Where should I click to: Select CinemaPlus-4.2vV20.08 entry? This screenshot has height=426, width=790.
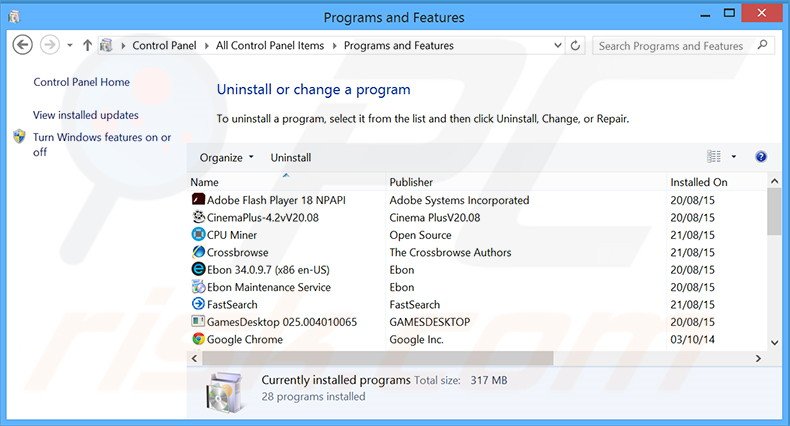pyautogui.click(x=262, y=218)
